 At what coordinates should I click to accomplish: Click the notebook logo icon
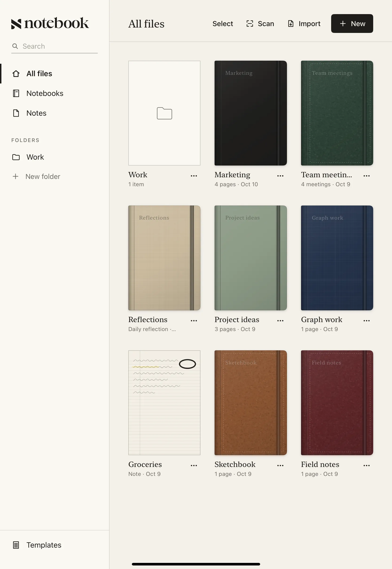(x=16, y=24)
